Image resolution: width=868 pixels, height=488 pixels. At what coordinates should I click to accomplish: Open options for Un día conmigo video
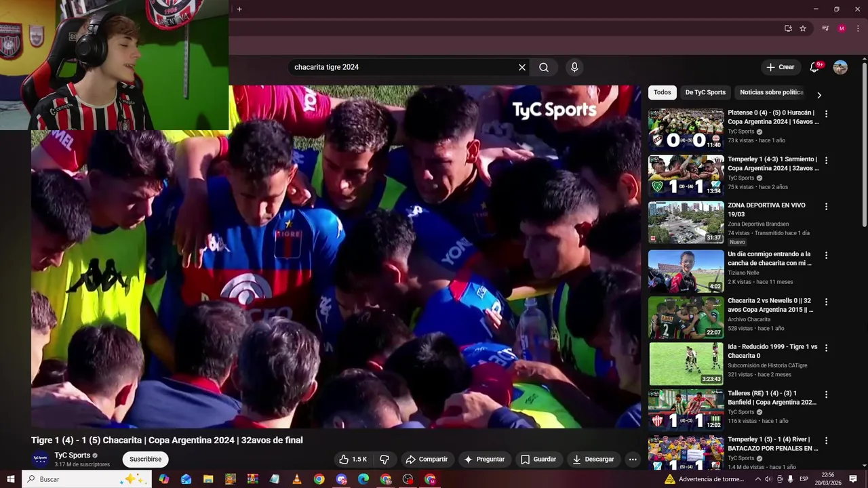pyautogui.click(x=826, y=256)
